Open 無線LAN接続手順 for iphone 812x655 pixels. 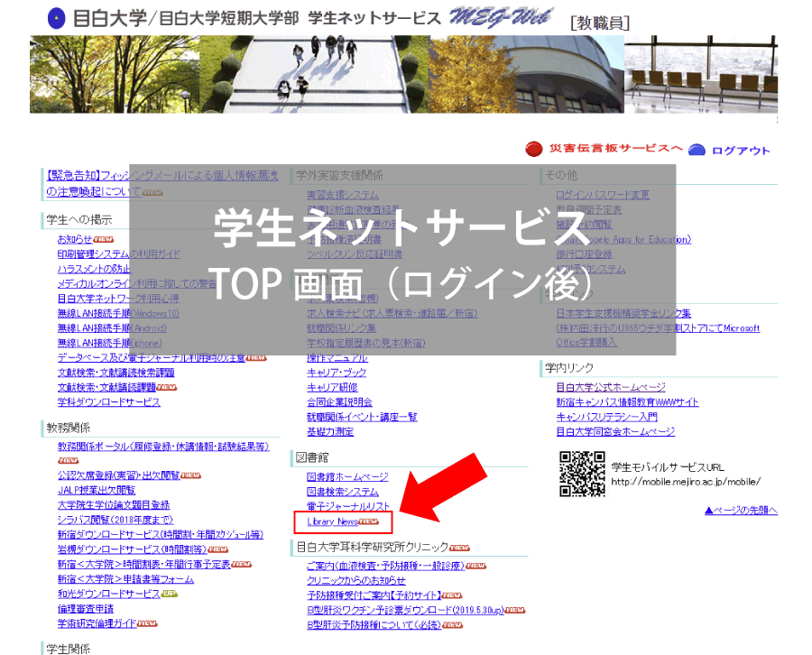click(x=109, y=343)
